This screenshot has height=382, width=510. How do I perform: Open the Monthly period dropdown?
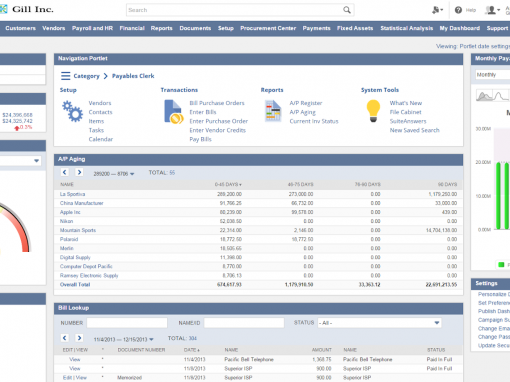click(493, 75)
